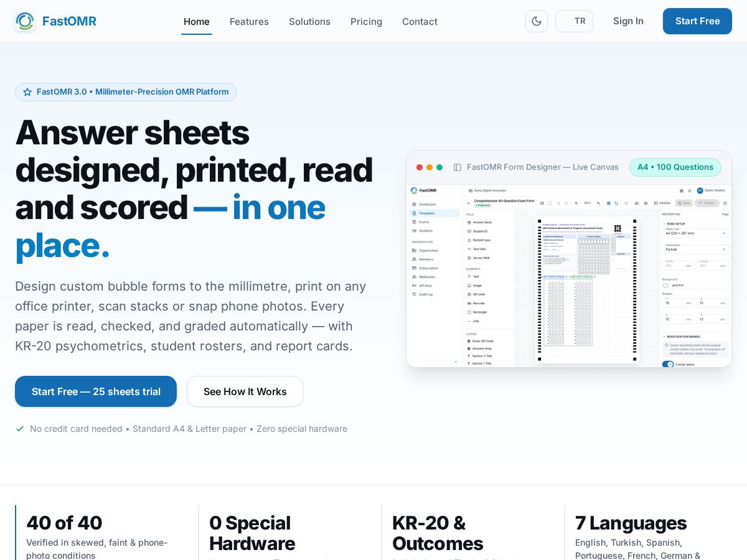Image resolution: width=747 pixels, height=560 pixels.
Task: Click the Background #FFFFFF color swatch
Action: point(665,286)
